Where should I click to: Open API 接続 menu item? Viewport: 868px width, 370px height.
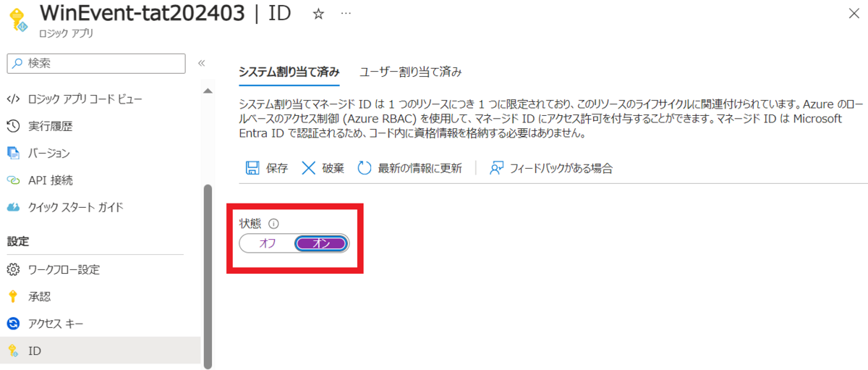[x=51, y=180]
